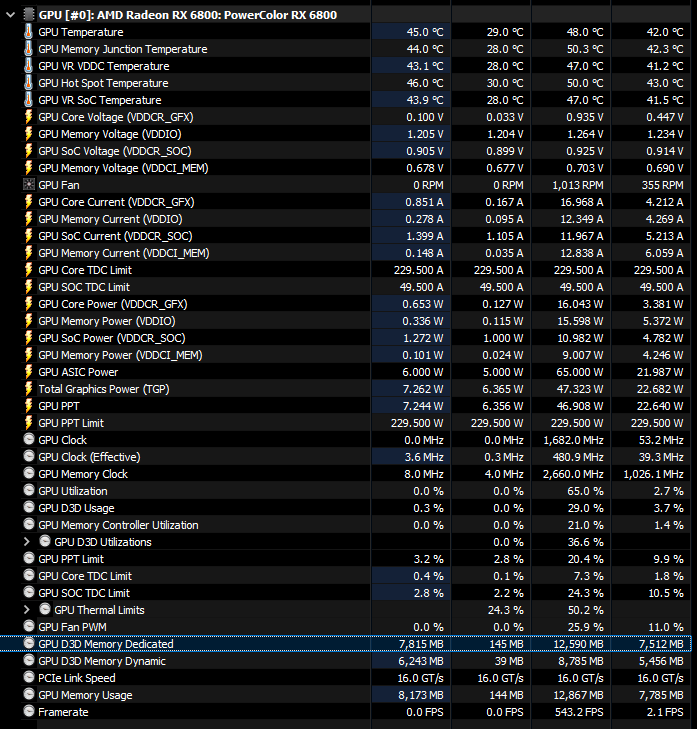Screen dimensions: 697x729
Task: Expand the GPU Thermal Limits subtree
Action: click(27, 610)
